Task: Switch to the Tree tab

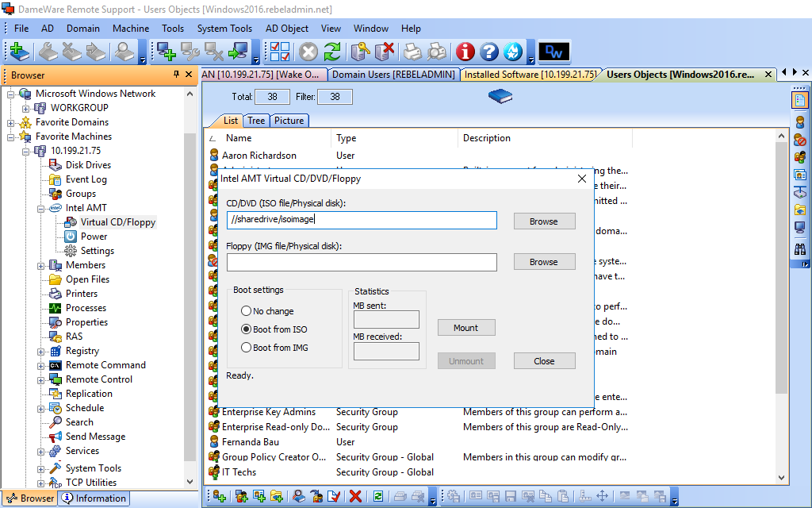Action: click(255, 121)
